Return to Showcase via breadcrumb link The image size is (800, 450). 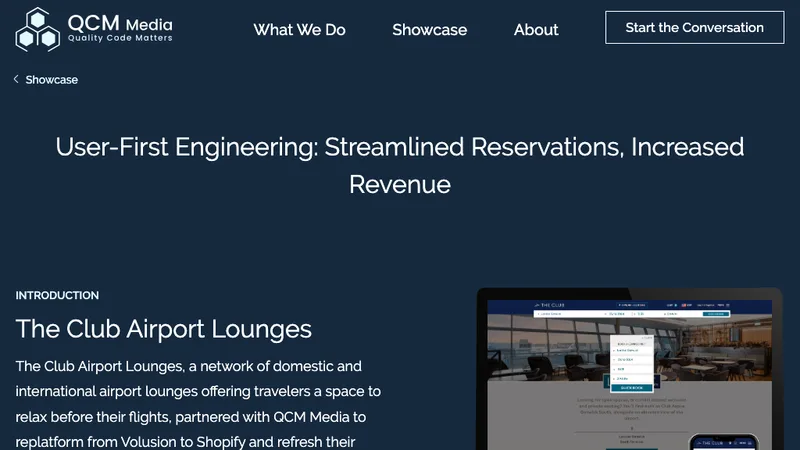pyautogui.click(x=52, y=80)
